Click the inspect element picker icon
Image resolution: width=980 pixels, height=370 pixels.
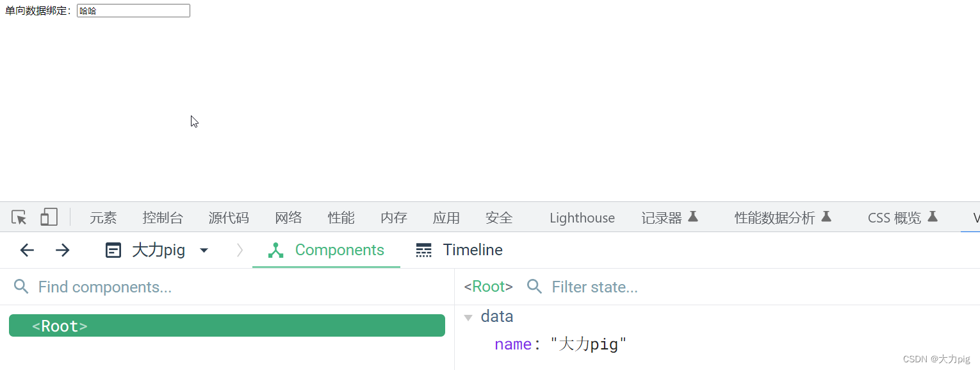pyautogui.click(x=19, y=217)
